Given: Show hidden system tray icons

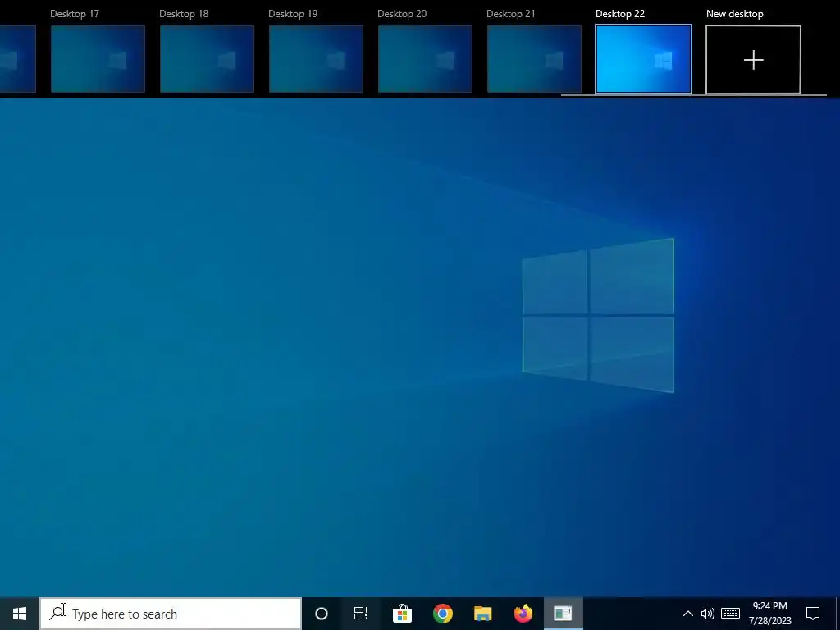Looking at the screenshot, I should (x=688, y=614).
